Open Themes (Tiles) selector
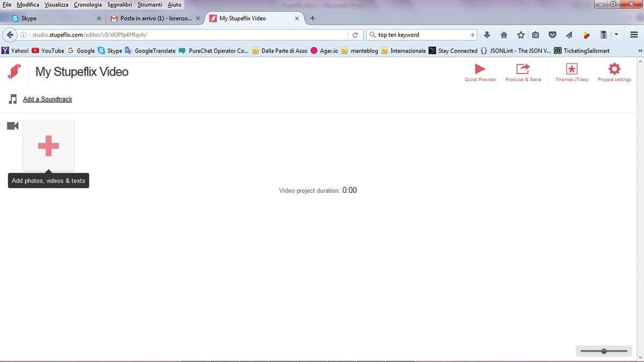644x362 pixels. coord(572,73)
